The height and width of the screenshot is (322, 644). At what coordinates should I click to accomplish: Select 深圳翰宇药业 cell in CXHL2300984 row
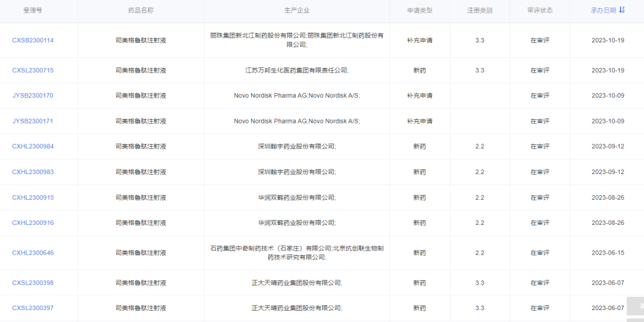tap(297, 146)
